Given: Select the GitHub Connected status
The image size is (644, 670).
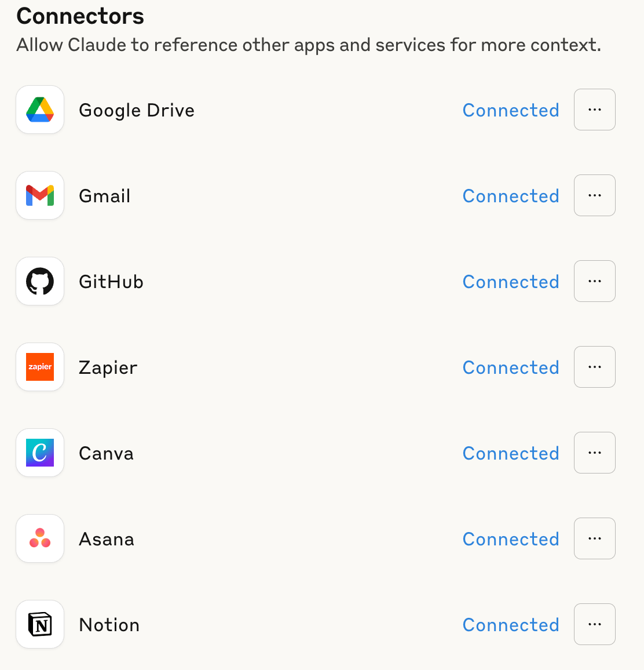Looking at the screenshot, I should point(511,282).
